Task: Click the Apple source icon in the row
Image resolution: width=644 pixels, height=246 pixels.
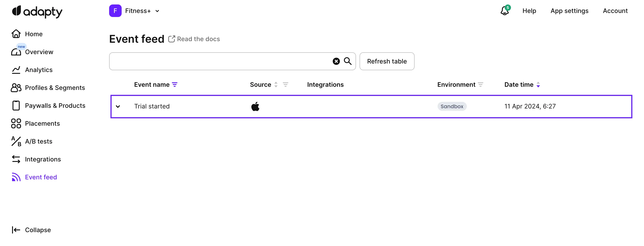Action: 255,106
